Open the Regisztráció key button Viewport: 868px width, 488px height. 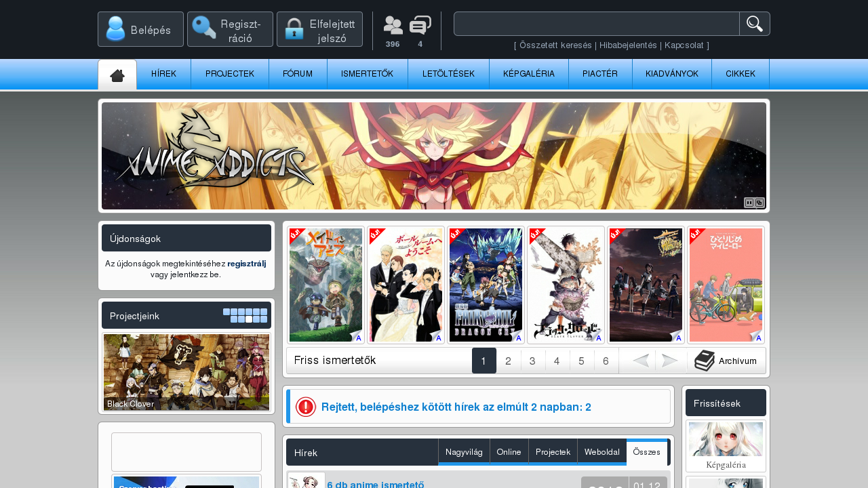[230, 29]
